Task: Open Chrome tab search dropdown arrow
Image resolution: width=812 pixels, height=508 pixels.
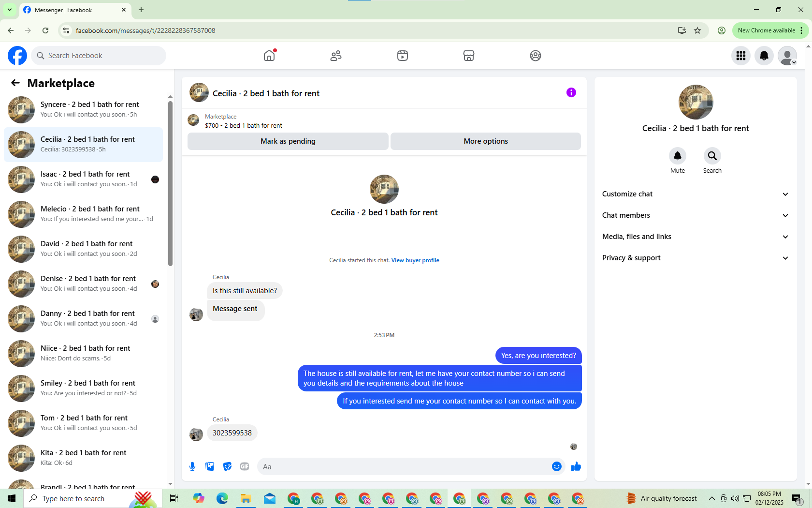Action: [x=10, y=10]
